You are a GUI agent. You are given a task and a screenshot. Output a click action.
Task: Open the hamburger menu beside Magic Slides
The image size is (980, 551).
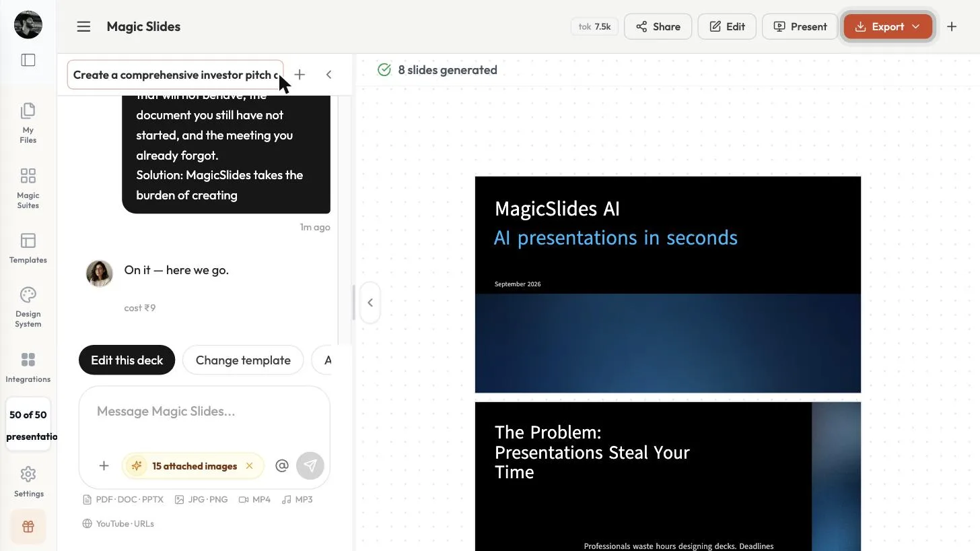point(83,27)
